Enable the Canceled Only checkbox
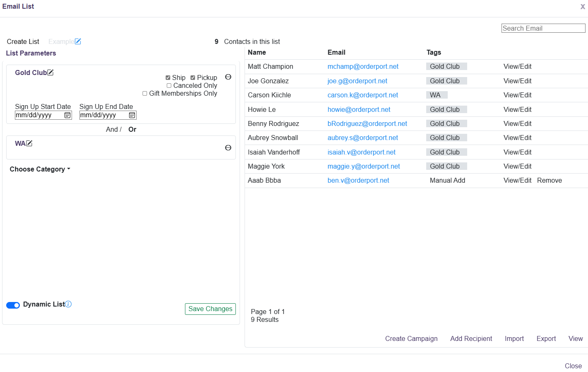The width and height of the screenshot is (588, 372). tap(169, 85)
